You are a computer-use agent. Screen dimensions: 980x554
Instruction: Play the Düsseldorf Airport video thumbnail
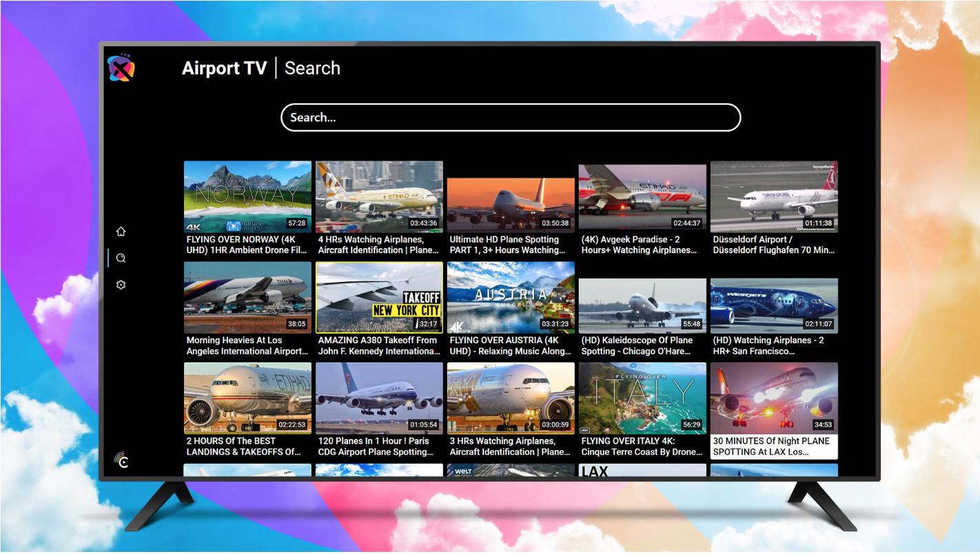(774, 196)
